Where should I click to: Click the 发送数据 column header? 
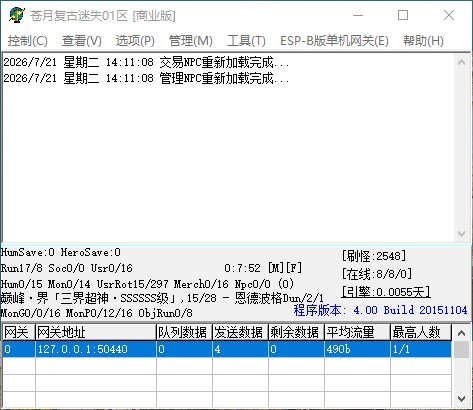(x=240, y=332)
